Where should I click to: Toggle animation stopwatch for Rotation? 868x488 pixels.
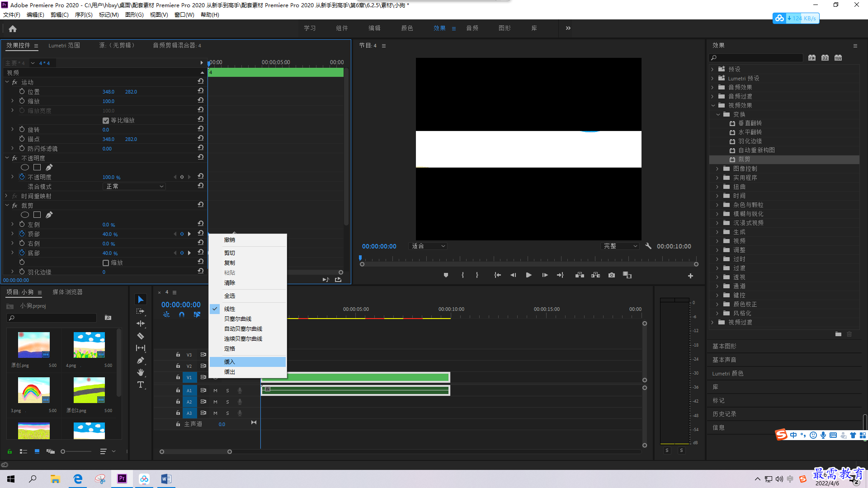tap(22, 129)
